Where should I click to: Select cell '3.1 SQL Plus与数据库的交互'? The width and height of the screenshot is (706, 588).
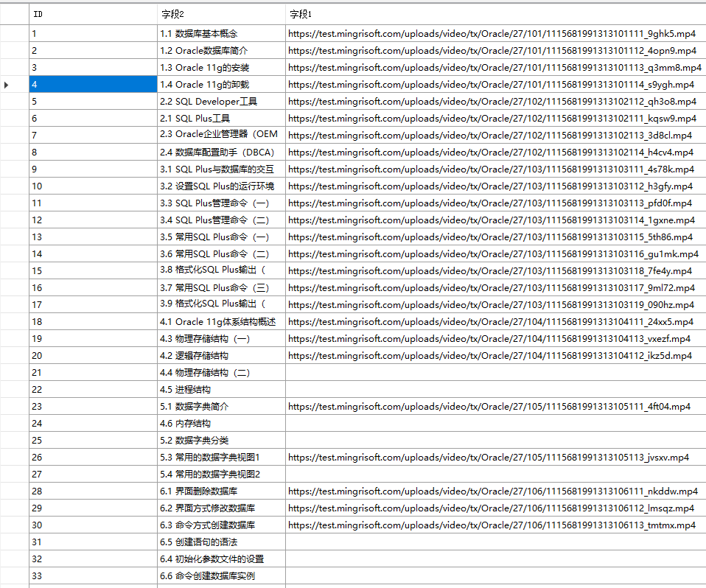coord(221,169)
